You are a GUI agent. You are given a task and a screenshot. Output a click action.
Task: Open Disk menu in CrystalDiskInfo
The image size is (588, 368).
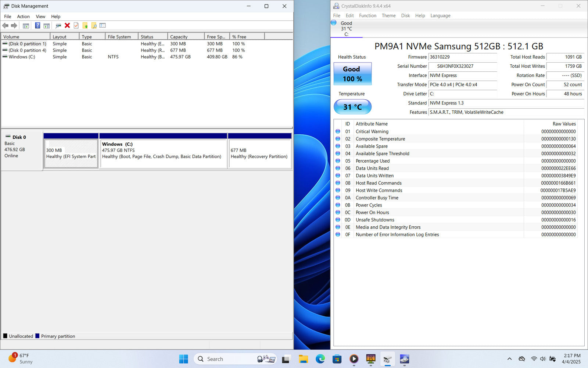click(x=405, y=15)
